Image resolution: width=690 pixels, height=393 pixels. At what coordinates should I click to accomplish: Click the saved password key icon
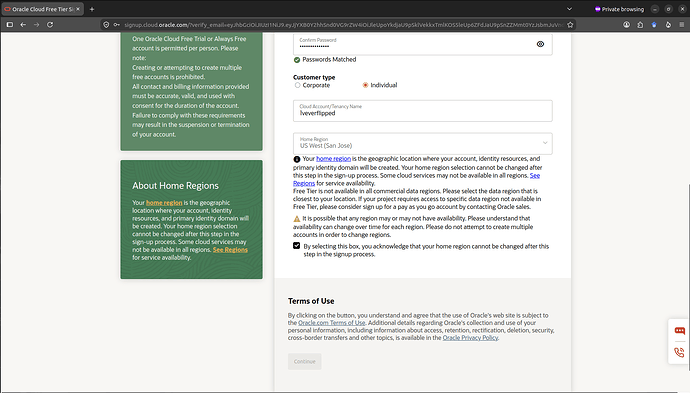coord(117,25)
